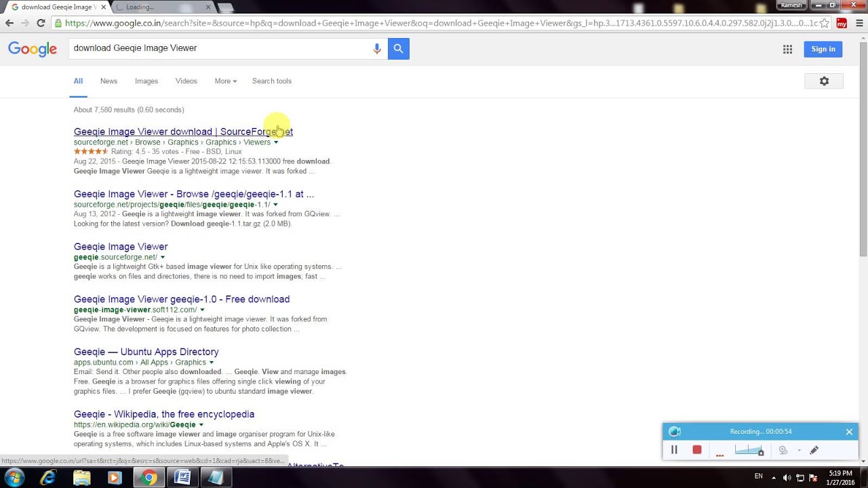Open 'Geeqie Image Viewer download | SourceForge.net' result

[x=183, y=131]
